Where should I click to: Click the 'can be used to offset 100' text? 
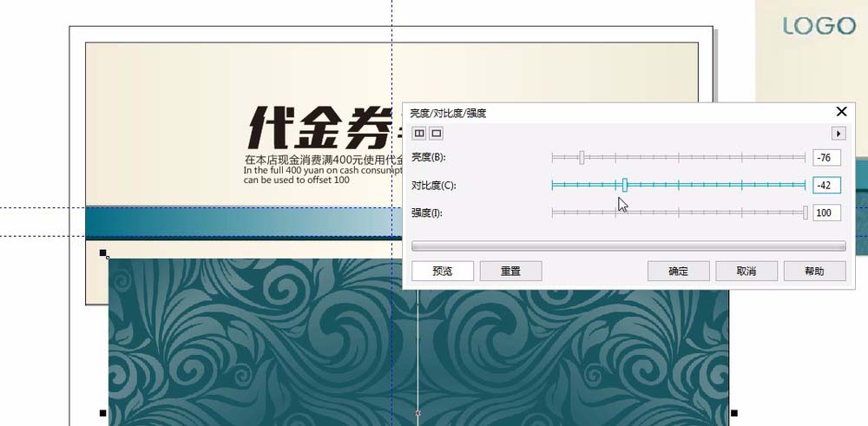(x=297, y=180)
